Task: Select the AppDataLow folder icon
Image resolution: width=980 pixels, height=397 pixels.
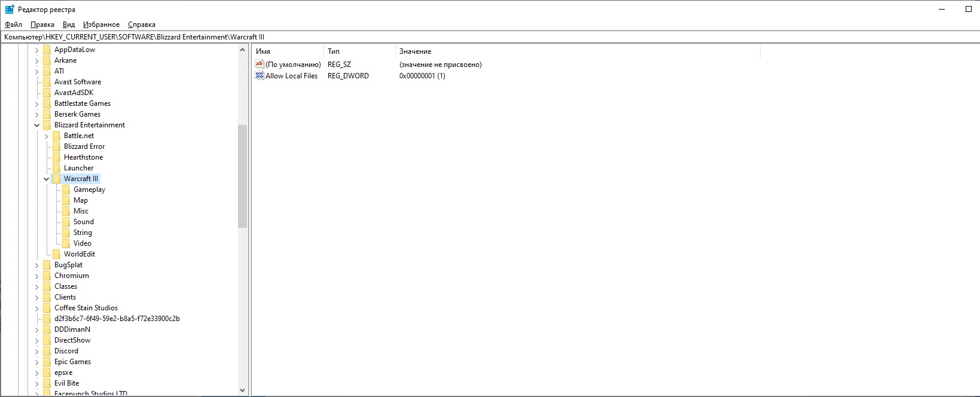Action: point(47,50)
